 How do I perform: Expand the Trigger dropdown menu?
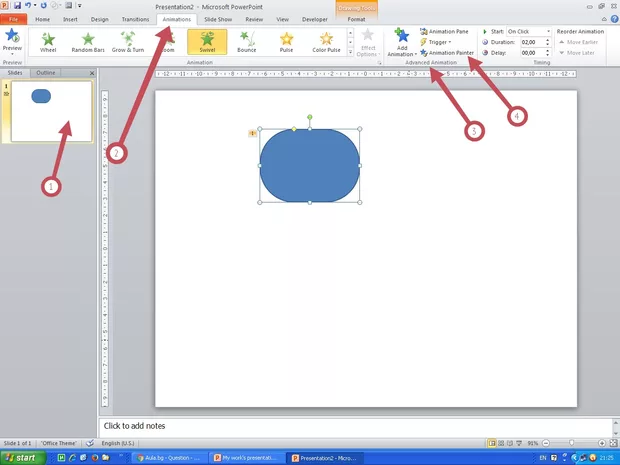pyautogui.click(x=439, y=42)
